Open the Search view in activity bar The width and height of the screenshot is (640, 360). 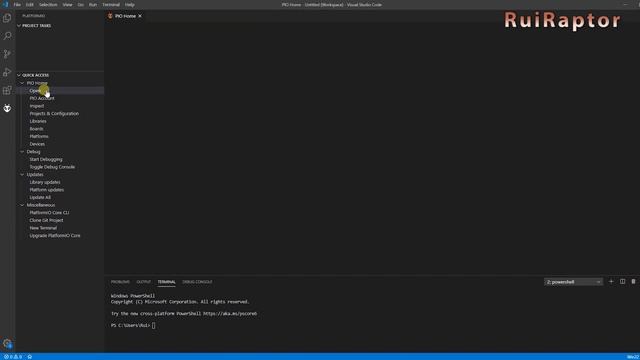click(7, 36)
